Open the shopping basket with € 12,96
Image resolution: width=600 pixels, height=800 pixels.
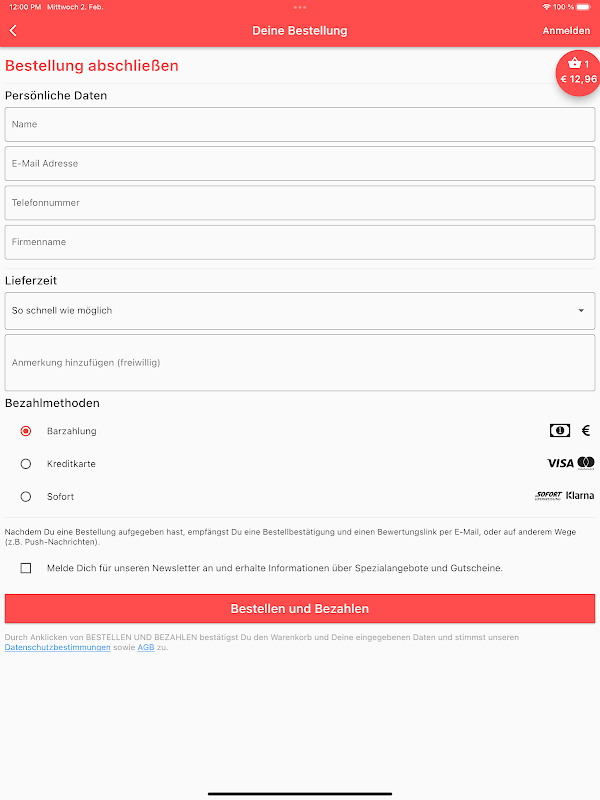(578, 72)
